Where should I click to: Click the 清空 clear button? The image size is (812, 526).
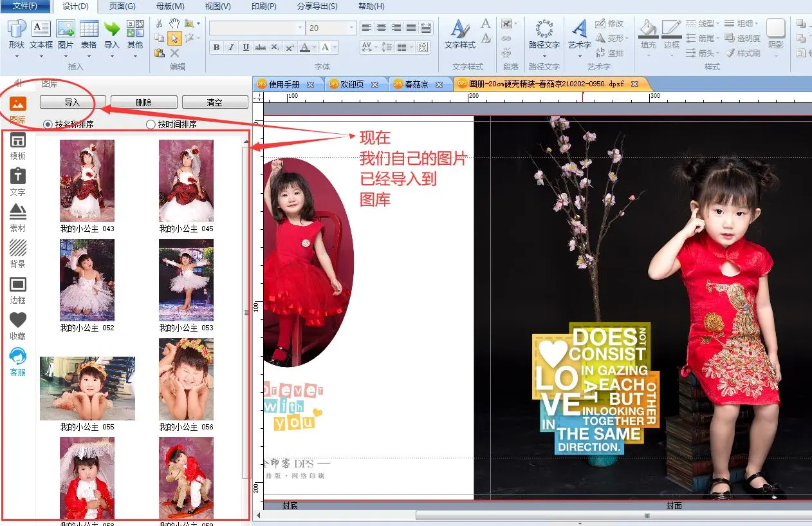214,102
